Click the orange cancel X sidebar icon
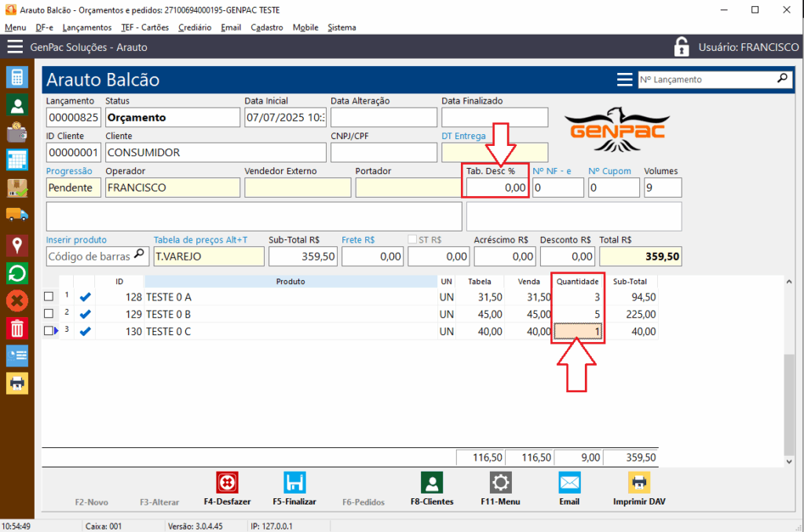Image resolution: width=804 pixels, height=532 pixels. (17, 300)
